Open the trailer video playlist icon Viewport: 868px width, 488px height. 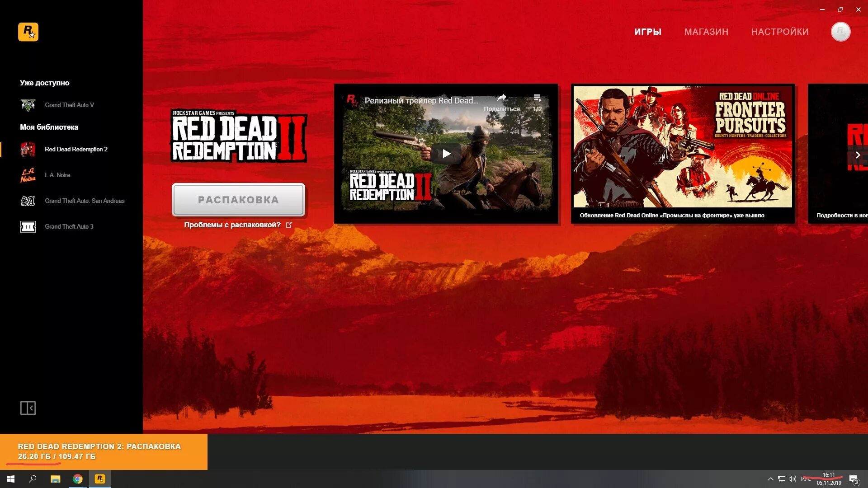coord(537,98)
